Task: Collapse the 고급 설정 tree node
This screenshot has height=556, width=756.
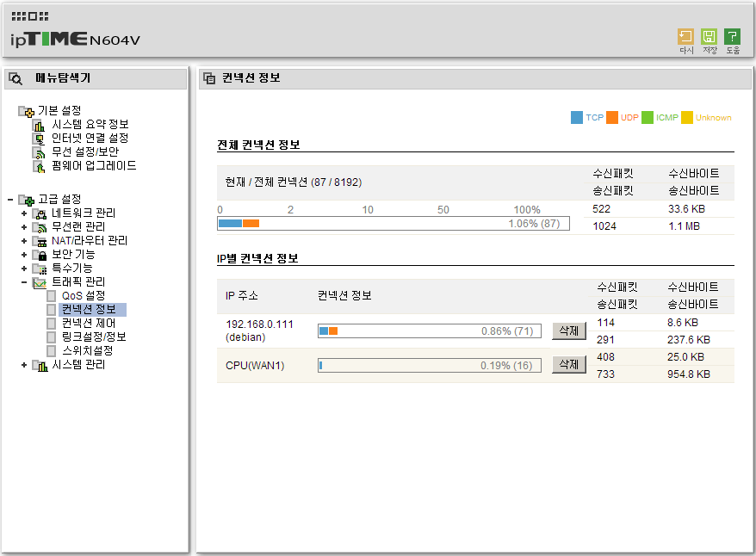Action: click(10, 200)
